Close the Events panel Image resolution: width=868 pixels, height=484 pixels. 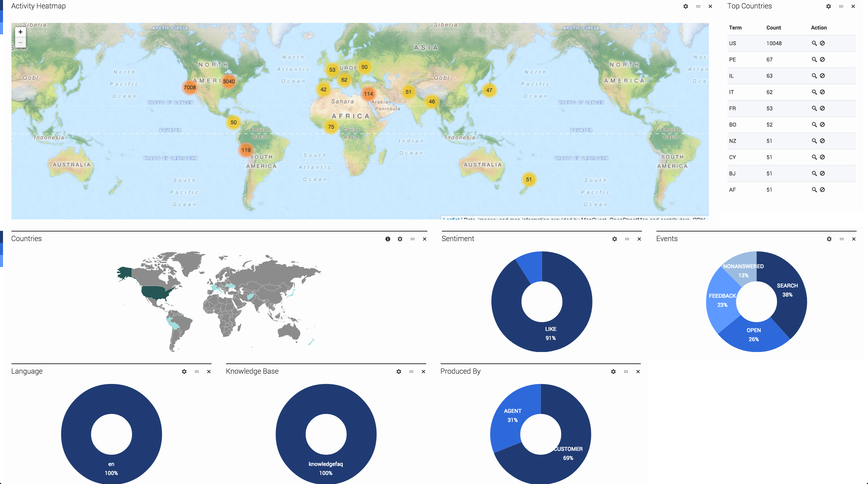tap(854, 239)
